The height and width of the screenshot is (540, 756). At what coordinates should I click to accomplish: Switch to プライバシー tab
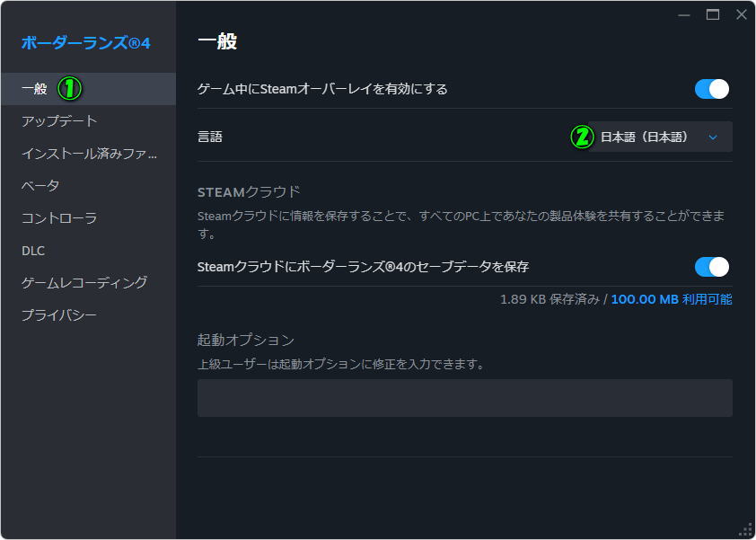pyautogui.click(x=88, y=315)
